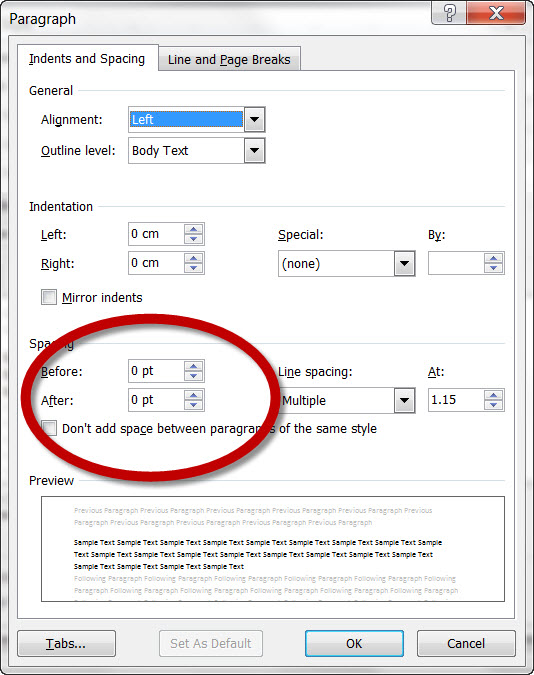Dismiss dialog with Cancel button
This screenshot has width=534, height=675.
pyautogui.click(x=466, y=644)
